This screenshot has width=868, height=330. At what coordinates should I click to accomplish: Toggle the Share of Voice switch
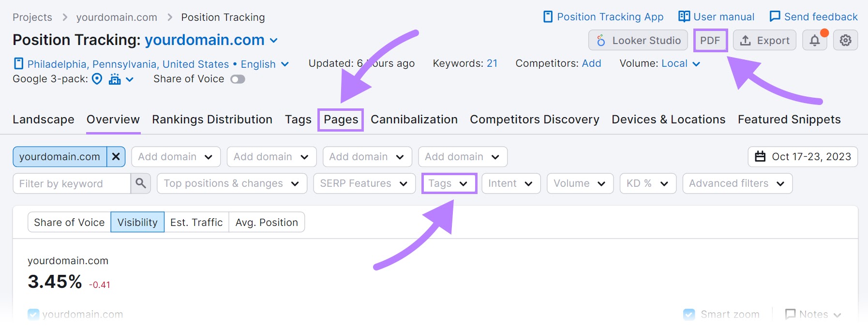click(238, 79)
